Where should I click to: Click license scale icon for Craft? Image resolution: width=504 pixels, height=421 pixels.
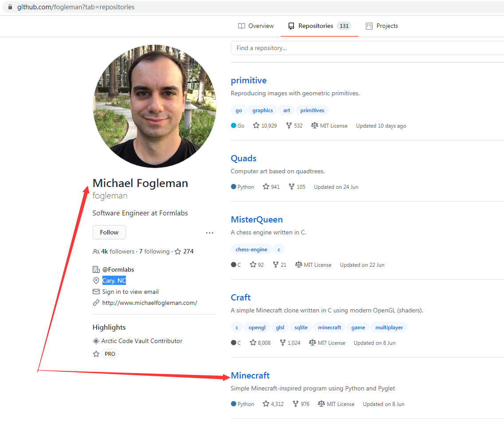[x=313, y=343]
